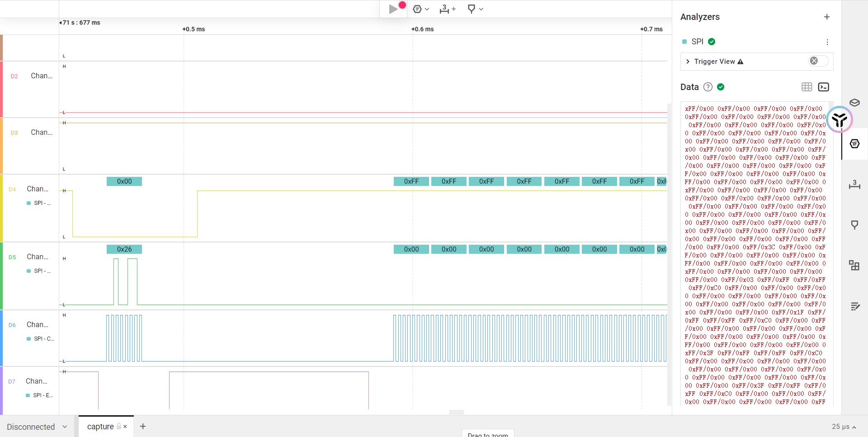Close the capture tab
This screenshot has height=437, width=868.
pyautogui.click(x=125, y=427)
